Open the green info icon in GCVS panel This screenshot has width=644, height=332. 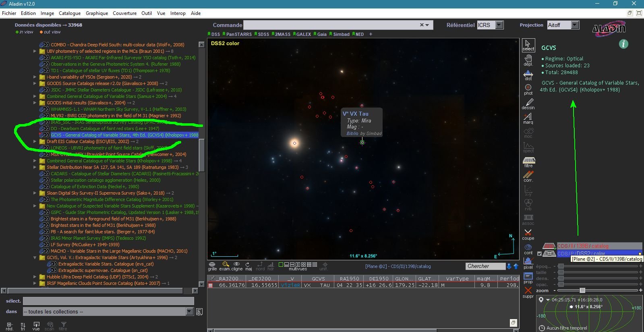coord(623,44)
